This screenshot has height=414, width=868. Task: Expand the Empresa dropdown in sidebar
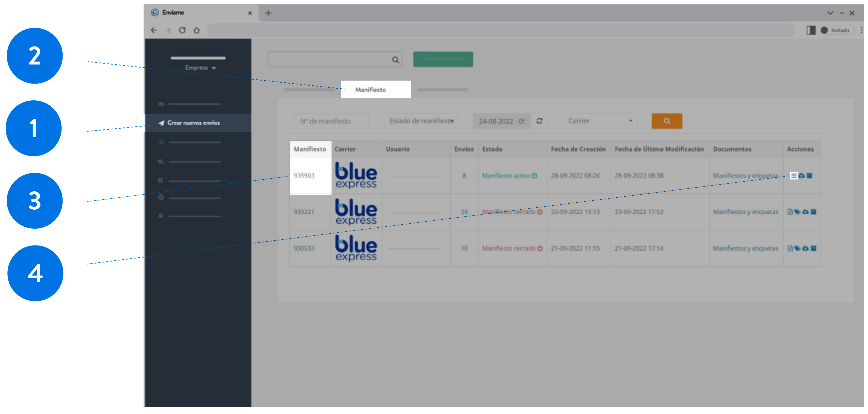200,68
